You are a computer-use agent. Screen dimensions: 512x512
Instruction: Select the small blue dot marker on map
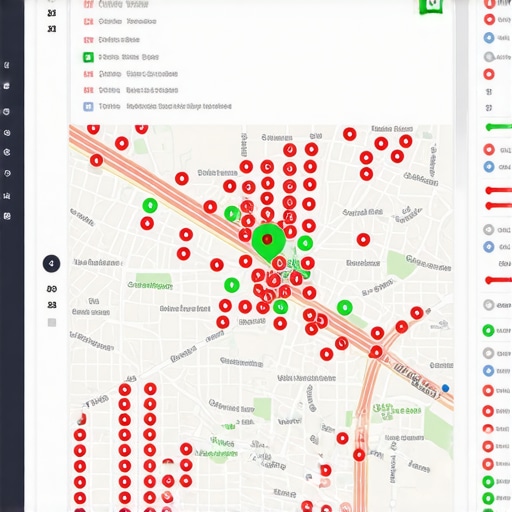tap(445, 388)
